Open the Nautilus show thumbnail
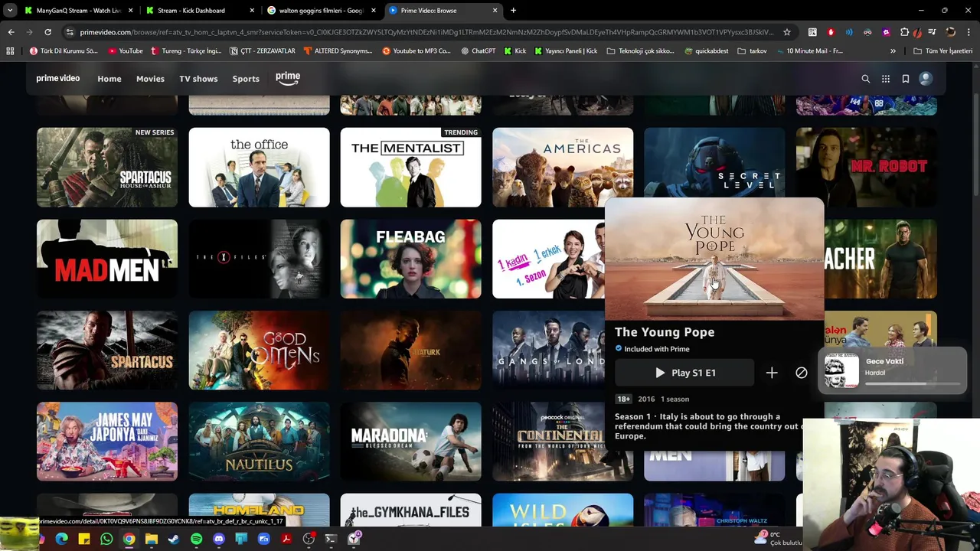Viewport: 980px width, 551px height. [x=259, y=442]
